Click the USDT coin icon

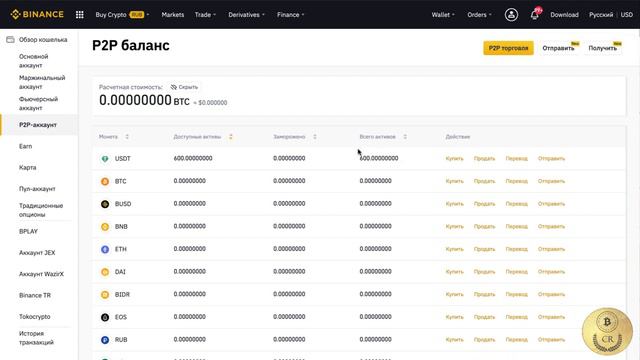click(x=105, y=158)
